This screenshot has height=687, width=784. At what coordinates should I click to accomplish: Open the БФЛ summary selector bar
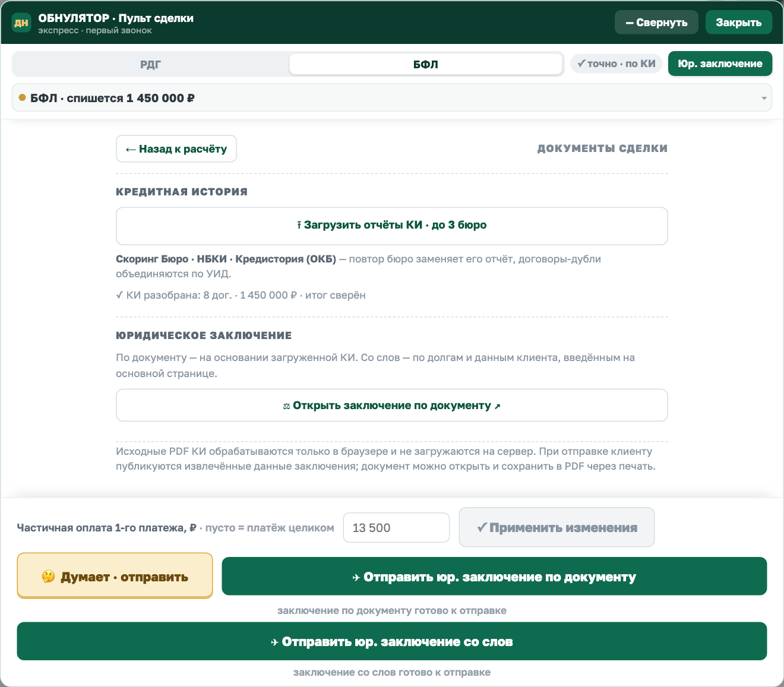[392, 97]
